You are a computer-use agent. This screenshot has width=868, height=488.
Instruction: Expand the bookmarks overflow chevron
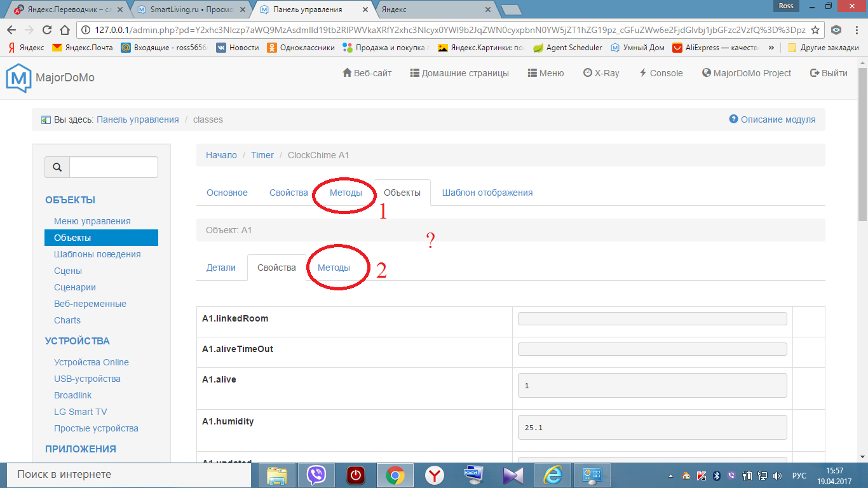[771, 48]
